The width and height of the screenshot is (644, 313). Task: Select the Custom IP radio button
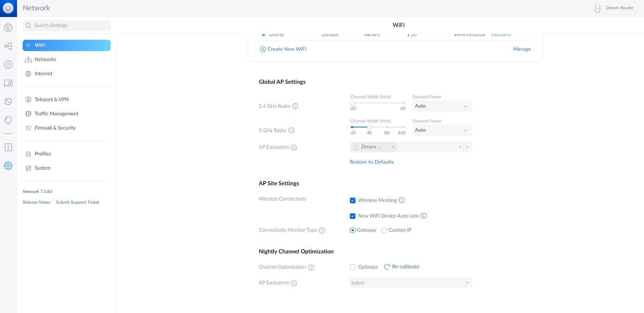click(384, 230)
